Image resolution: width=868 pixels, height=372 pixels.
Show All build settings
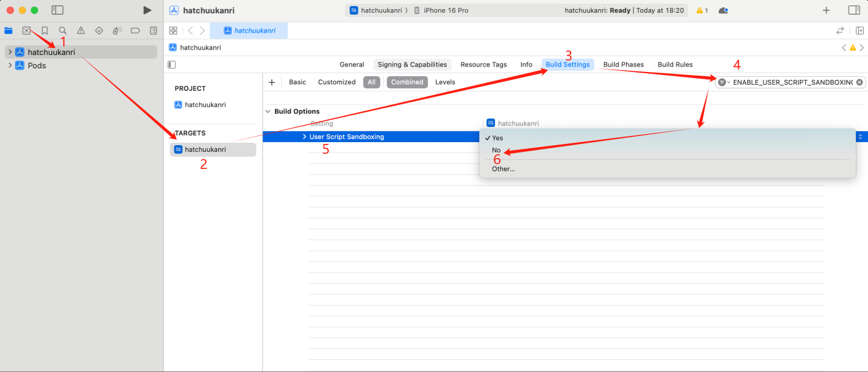click(x=371, y=82)
